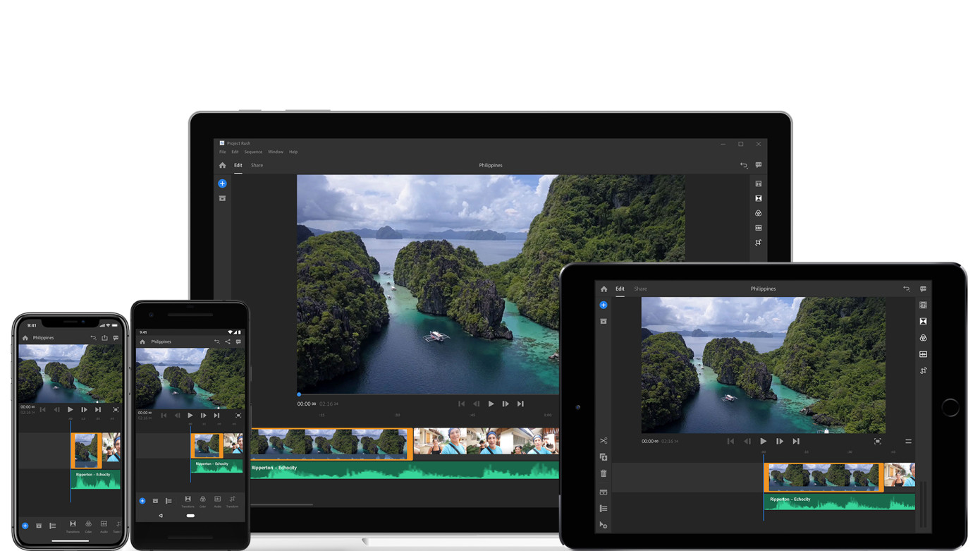Expand the media browser panel below the blue plus
980x551 pixels.
pos(222,198)
